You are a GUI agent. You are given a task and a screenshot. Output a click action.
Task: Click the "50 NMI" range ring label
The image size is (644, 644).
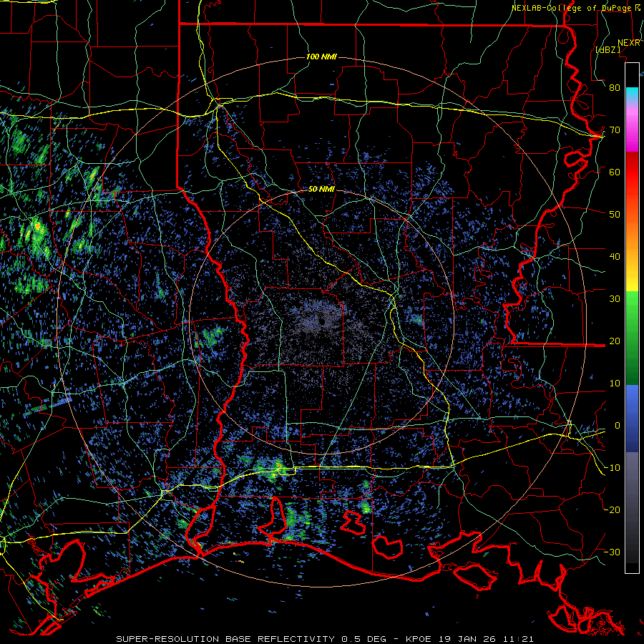(x=321, y=190)
